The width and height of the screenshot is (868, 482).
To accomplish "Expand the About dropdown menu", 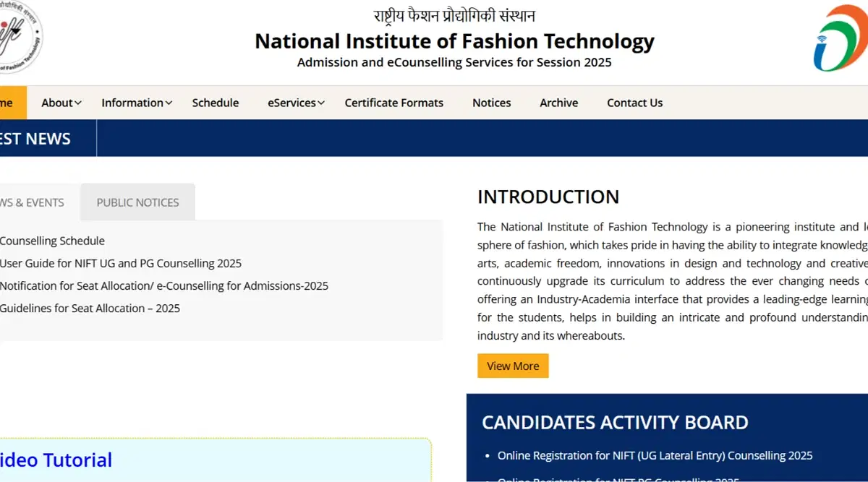I will click(x=61, y=103).
